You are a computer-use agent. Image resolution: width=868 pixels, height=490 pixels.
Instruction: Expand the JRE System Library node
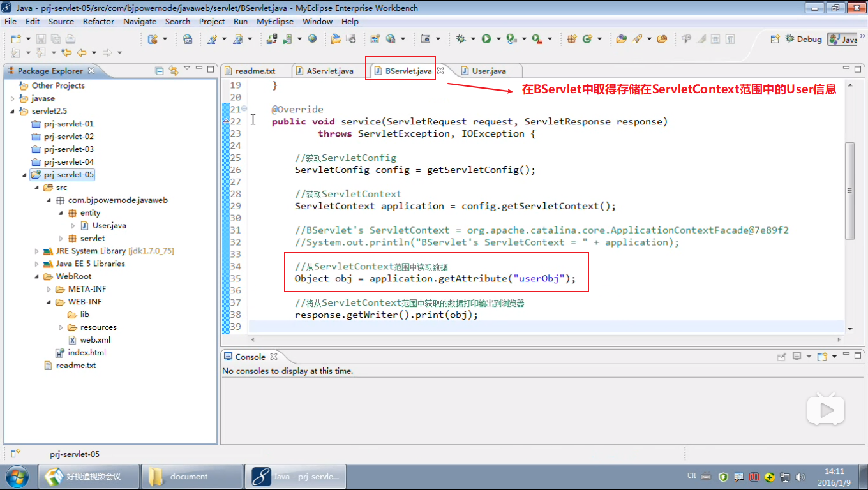37,251
